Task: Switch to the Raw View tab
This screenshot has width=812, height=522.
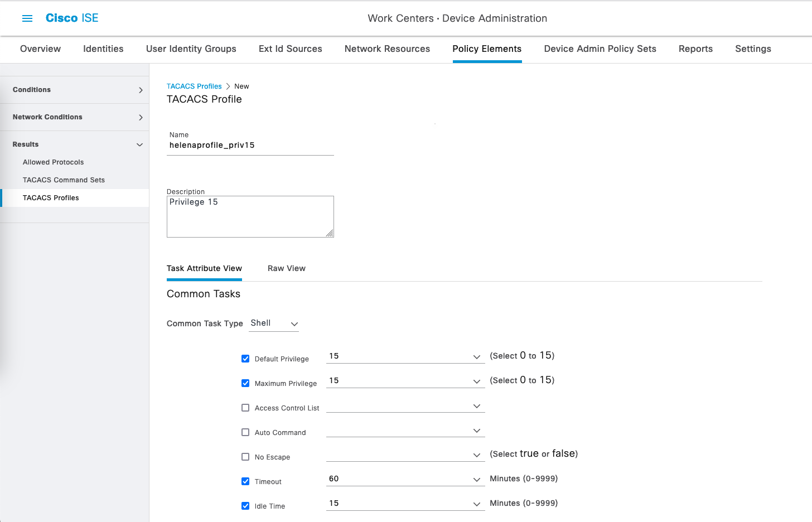Action: [x=286, y=268]
